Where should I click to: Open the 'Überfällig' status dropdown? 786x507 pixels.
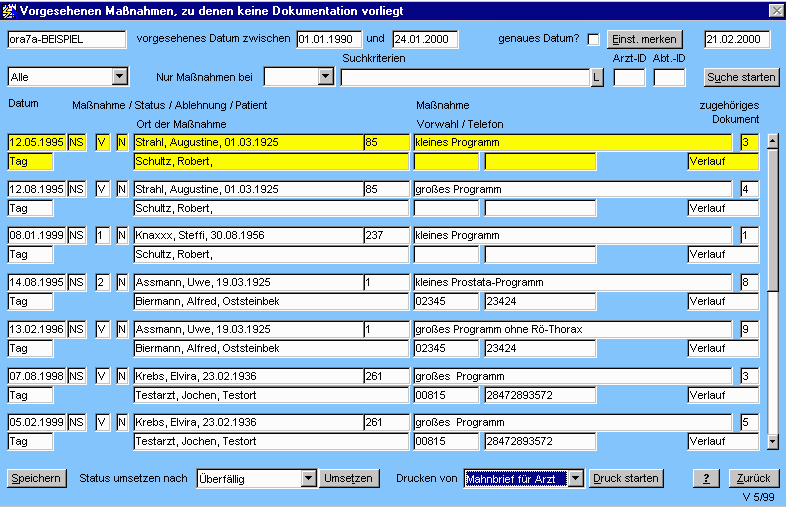point(308,478)
